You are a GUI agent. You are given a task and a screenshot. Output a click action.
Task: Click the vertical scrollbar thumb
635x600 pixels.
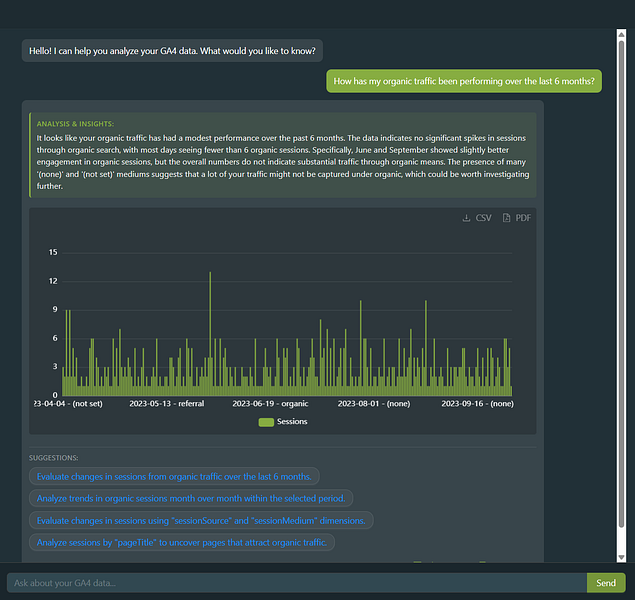pos(621,283)
